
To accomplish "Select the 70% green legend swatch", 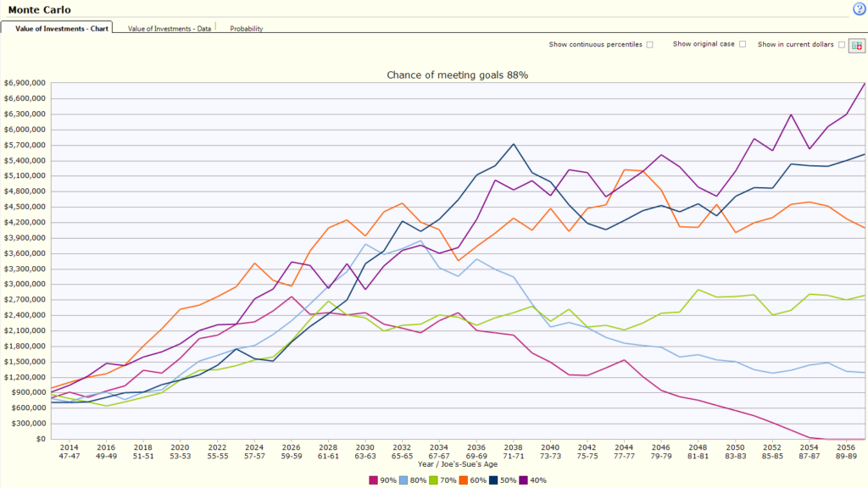I will [433, 480].
